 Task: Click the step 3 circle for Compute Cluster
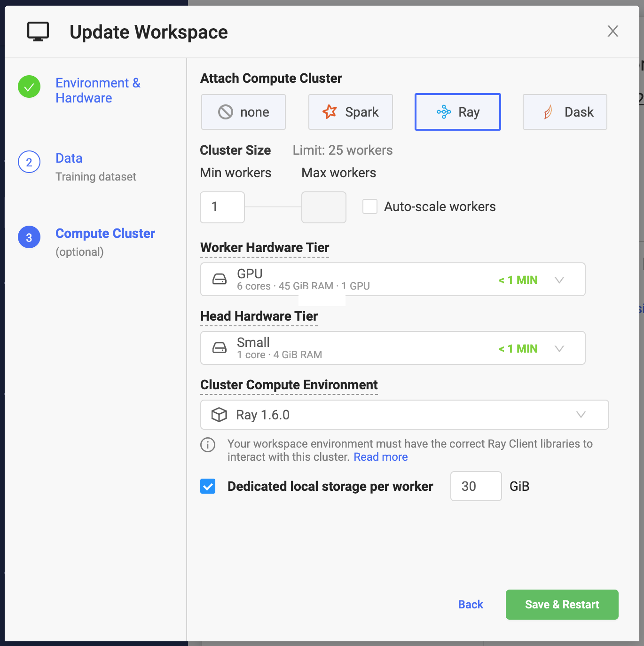(29, 237)
